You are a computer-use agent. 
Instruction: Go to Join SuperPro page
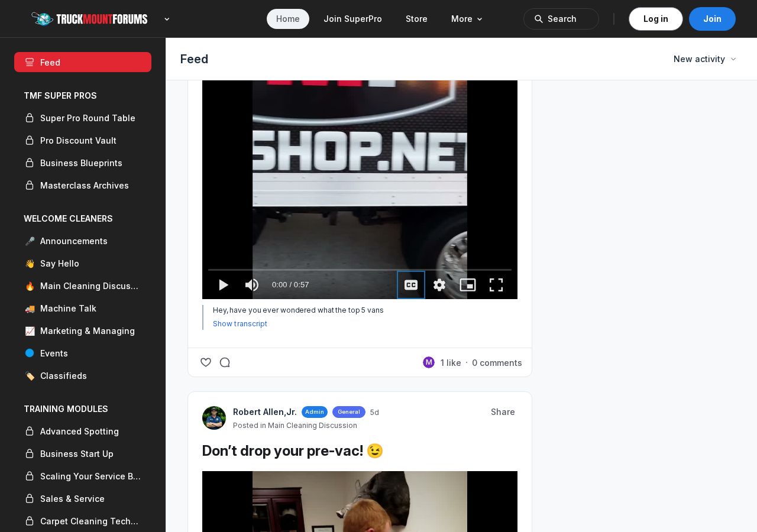pos(352,19)
